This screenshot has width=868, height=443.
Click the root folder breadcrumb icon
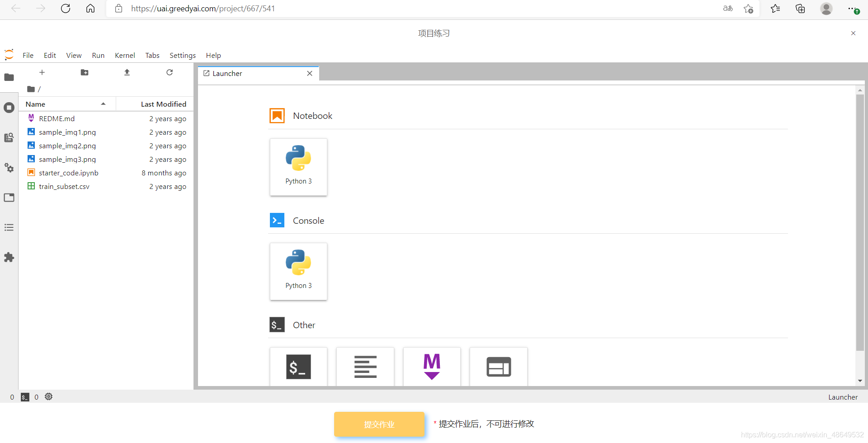(31, 89)
